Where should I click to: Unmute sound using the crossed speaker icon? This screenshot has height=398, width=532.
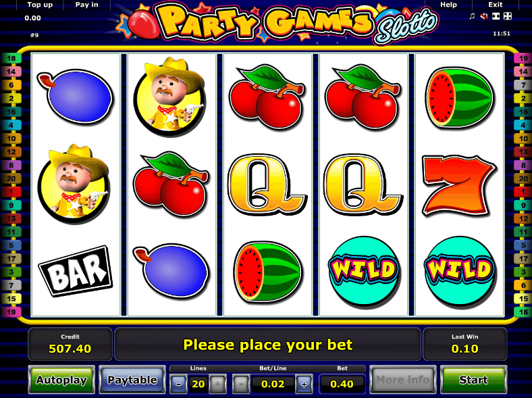click(484, 16)
